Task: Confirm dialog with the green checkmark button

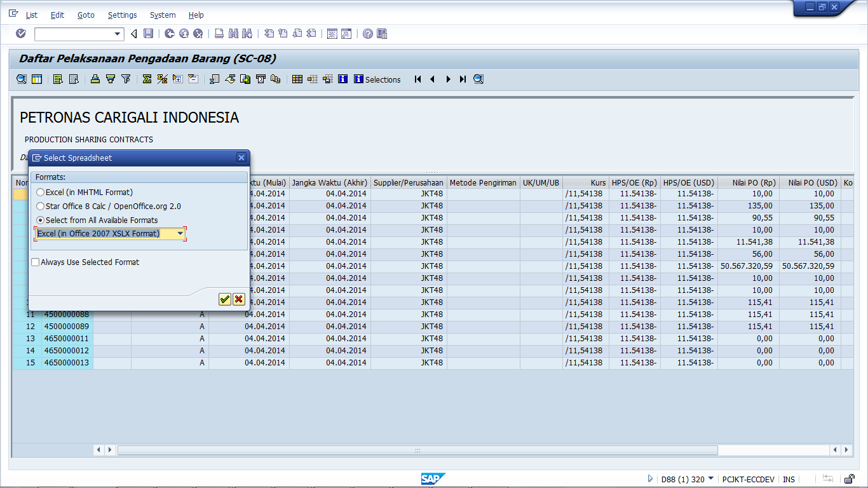Action: [x=224, y=299]
